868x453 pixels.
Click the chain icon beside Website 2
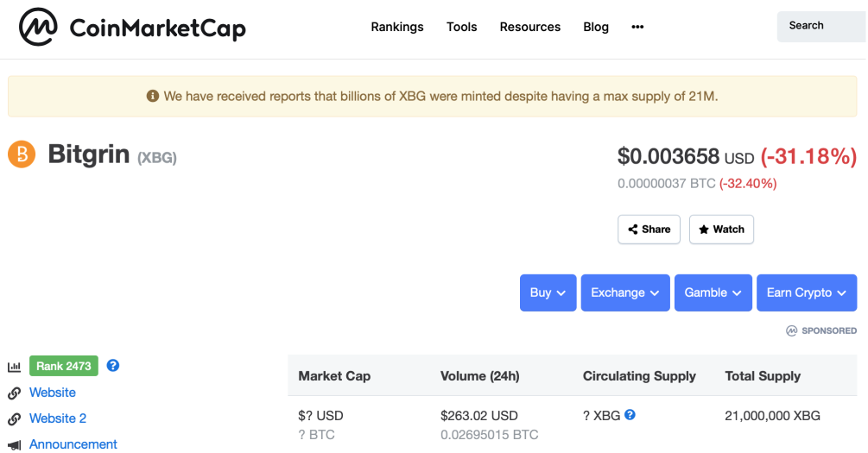point(15,418)
